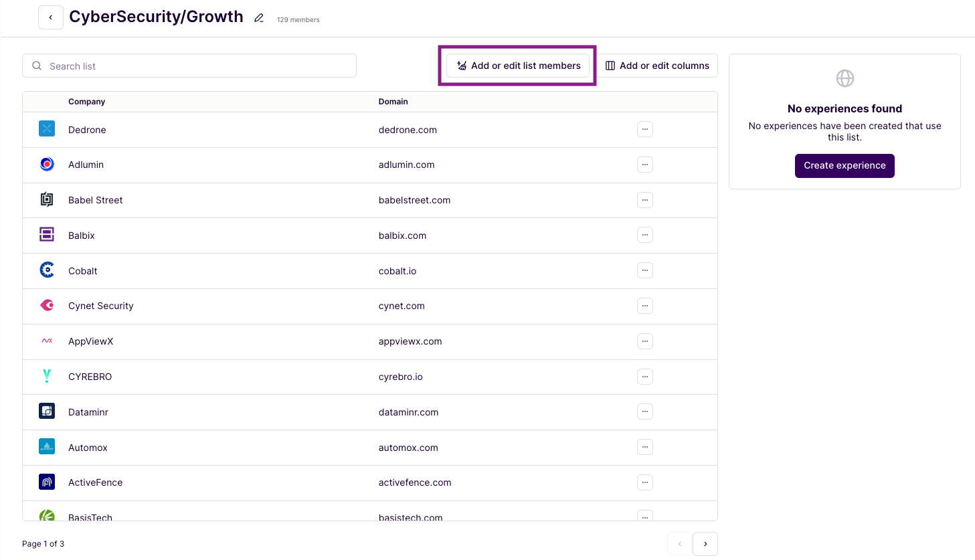The height and width of the screenshot is (560, 975).
Task: Go back using the left chevron button
Action: tap(51, 17)
